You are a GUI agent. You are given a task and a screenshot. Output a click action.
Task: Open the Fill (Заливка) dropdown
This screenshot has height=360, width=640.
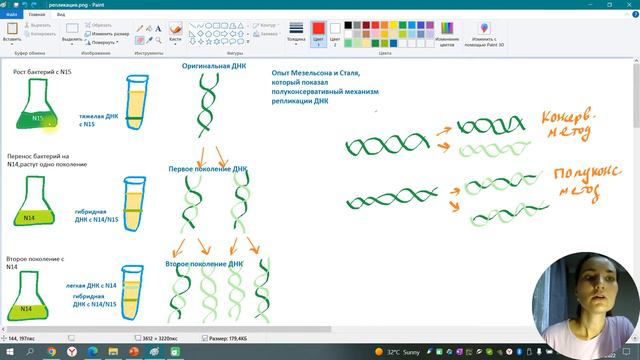coord(266,34)
